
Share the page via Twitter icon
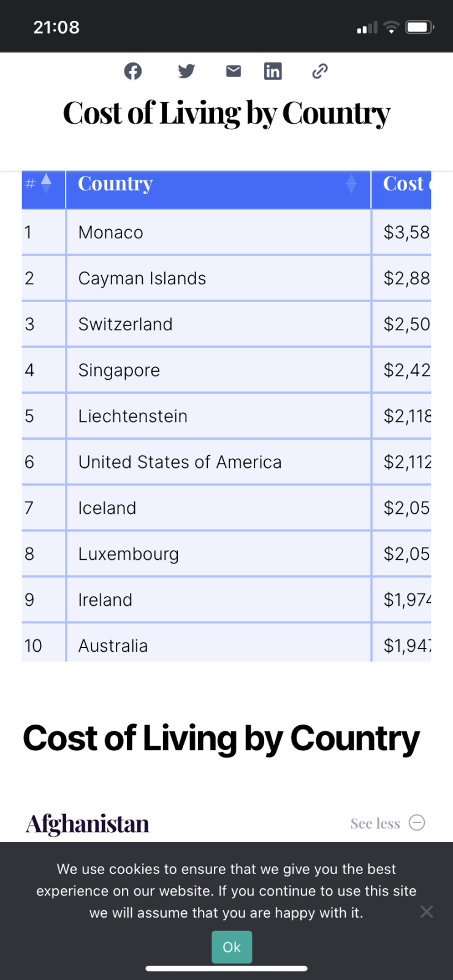pyautogui.click(x=186, y=71)
